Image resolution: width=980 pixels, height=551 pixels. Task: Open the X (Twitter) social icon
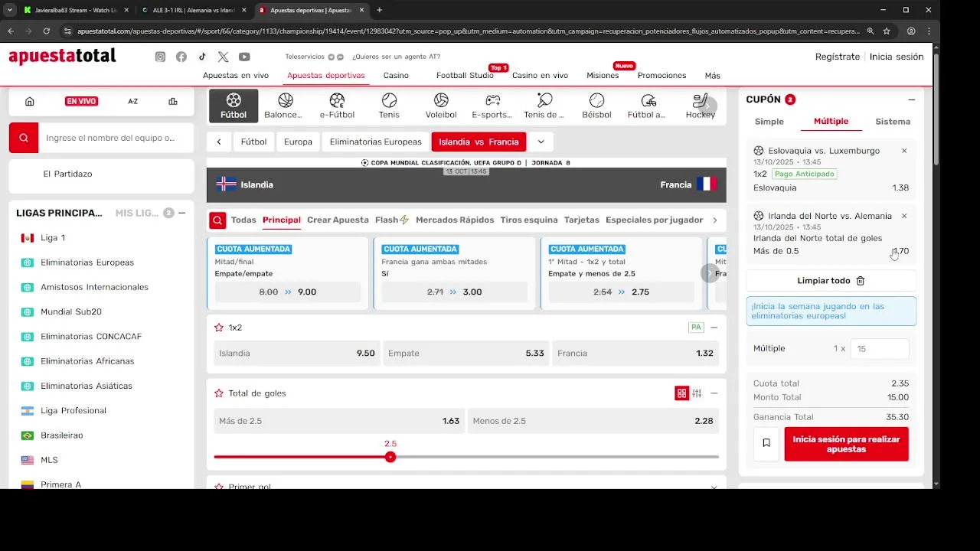pos(223,57)
